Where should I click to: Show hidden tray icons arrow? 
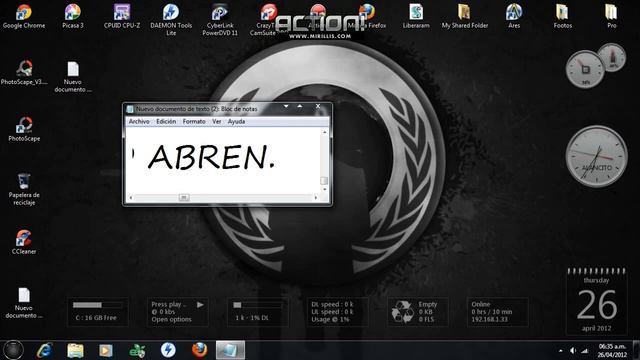[560, 350]
